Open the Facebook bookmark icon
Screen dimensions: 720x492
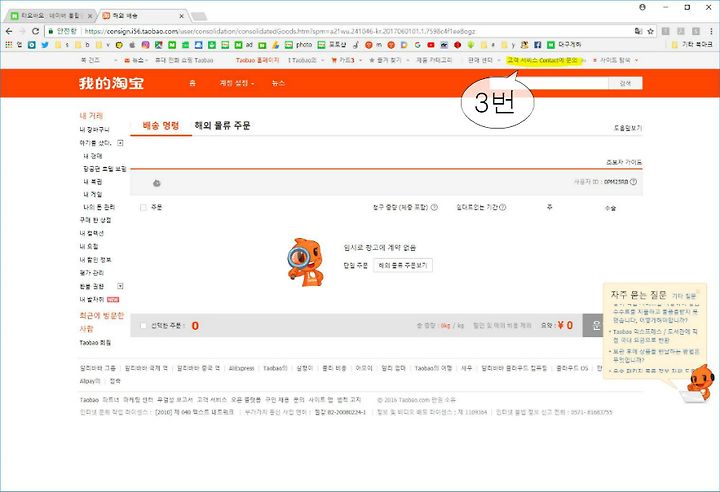tap(537, 45)
